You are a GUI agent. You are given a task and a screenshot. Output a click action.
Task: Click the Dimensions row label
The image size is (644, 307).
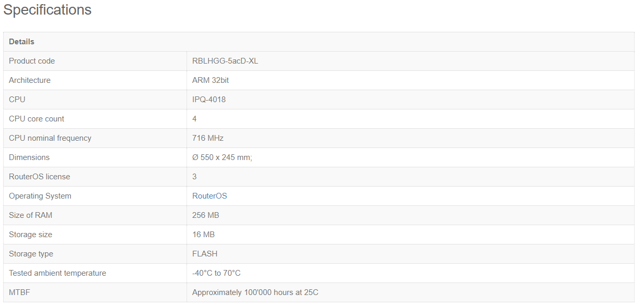point(29,157)
